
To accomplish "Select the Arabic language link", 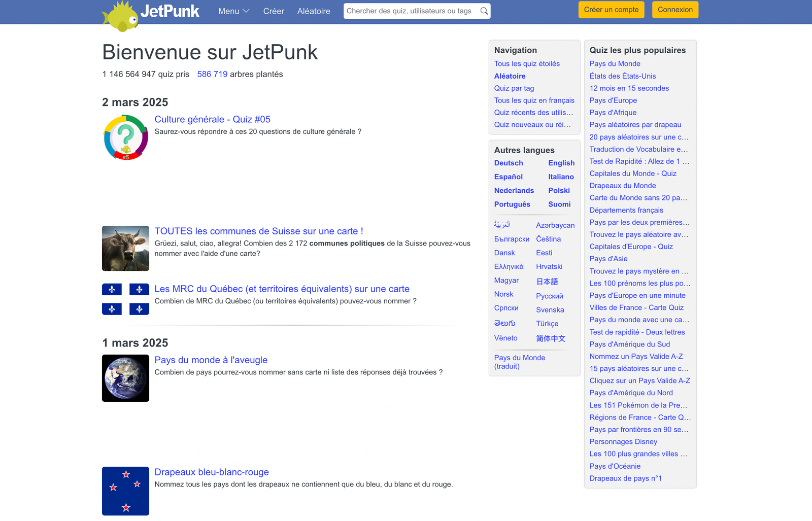I will [502, 224].
